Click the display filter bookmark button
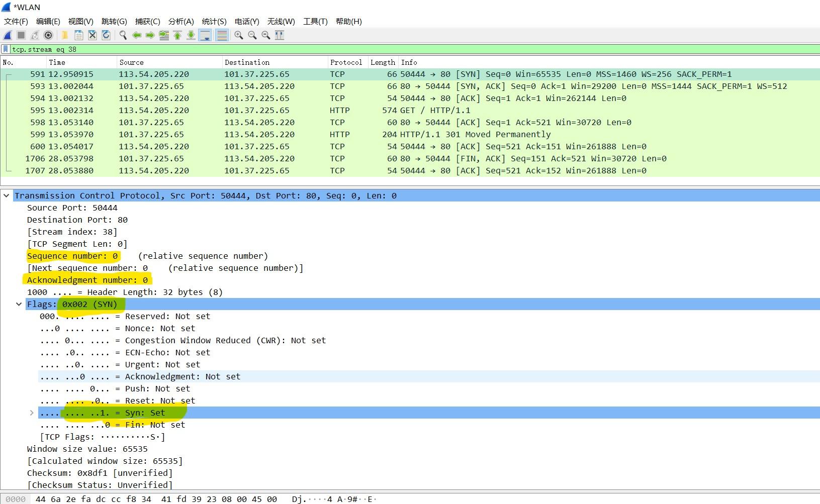The image size is (820, 504). 6,49
